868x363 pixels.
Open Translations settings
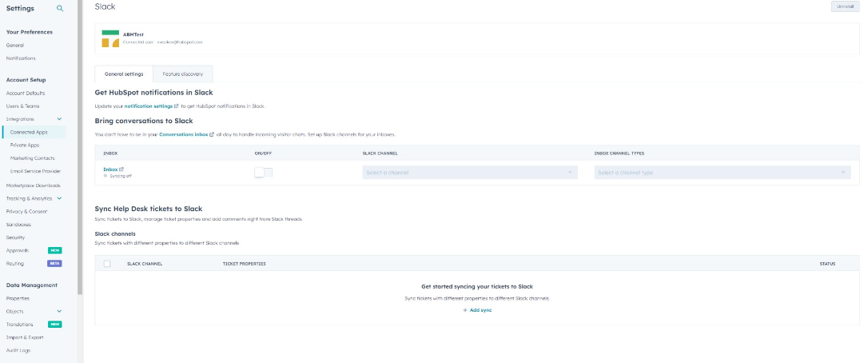[x=19, y=324]
